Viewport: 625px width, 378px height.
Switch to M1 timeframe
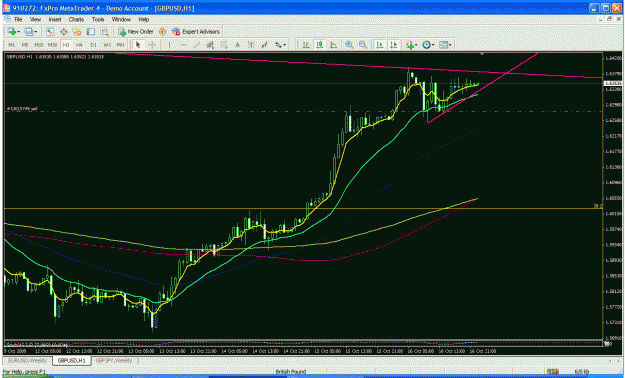tap(11, 45)
